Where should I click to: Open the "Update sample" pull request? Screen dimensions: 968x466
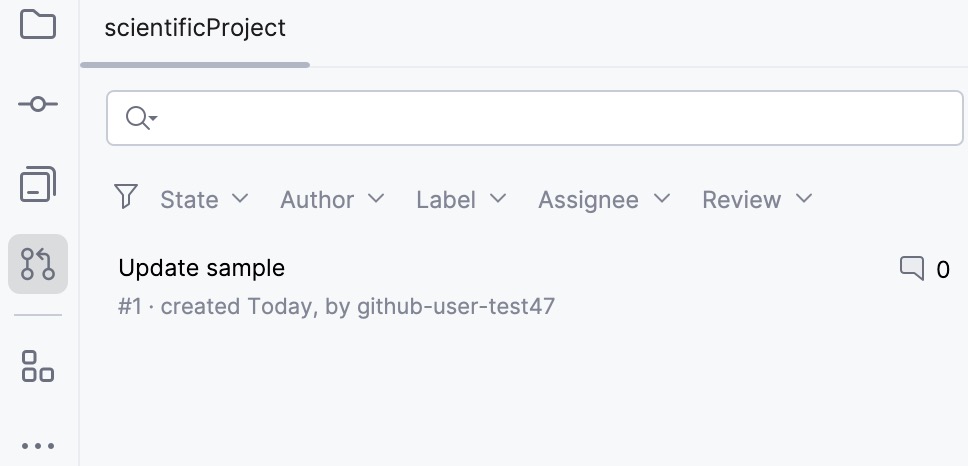[202, 268]
